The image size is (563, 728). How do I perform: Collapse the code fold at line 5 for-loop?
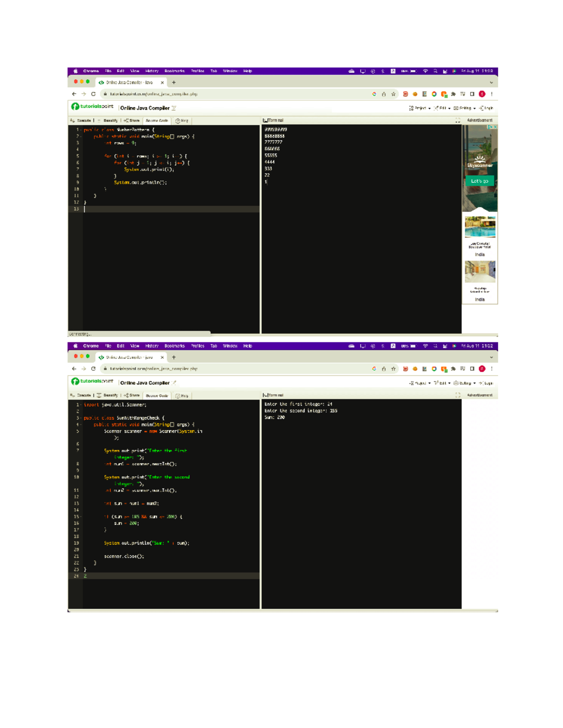click(x=81, y=156)
